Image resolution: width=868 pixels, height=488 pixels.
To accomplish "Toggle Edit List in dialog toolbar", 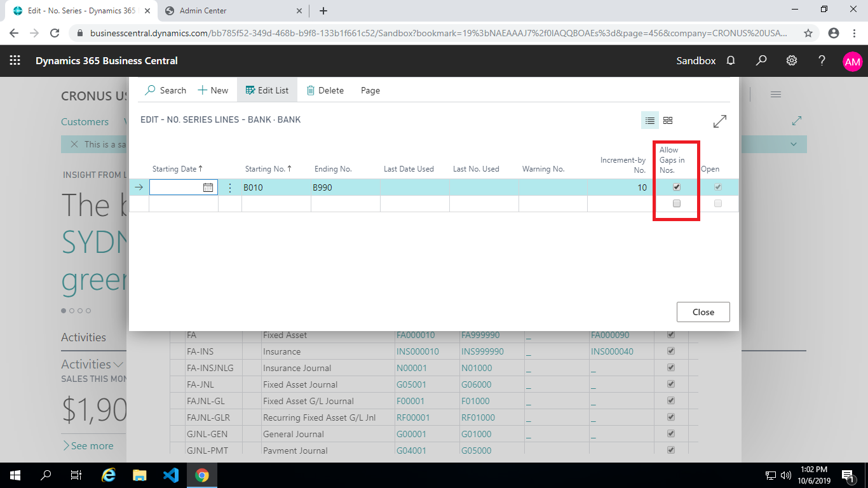I will click(x=267, y=90).
